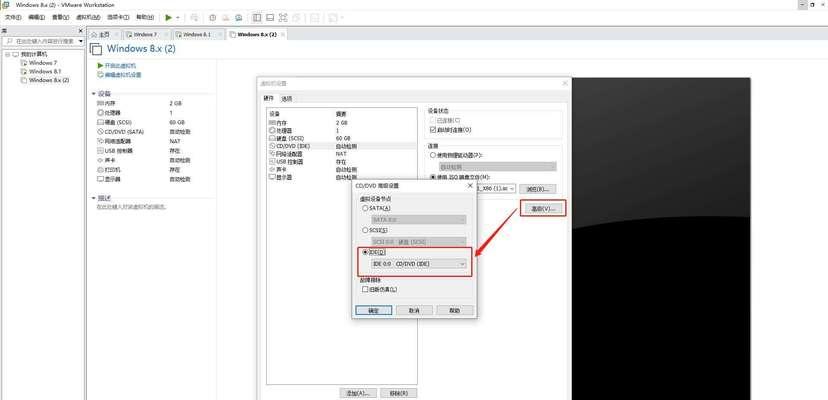Click the USB 控制器 icon in main device summary

click(x=100, y=151)
